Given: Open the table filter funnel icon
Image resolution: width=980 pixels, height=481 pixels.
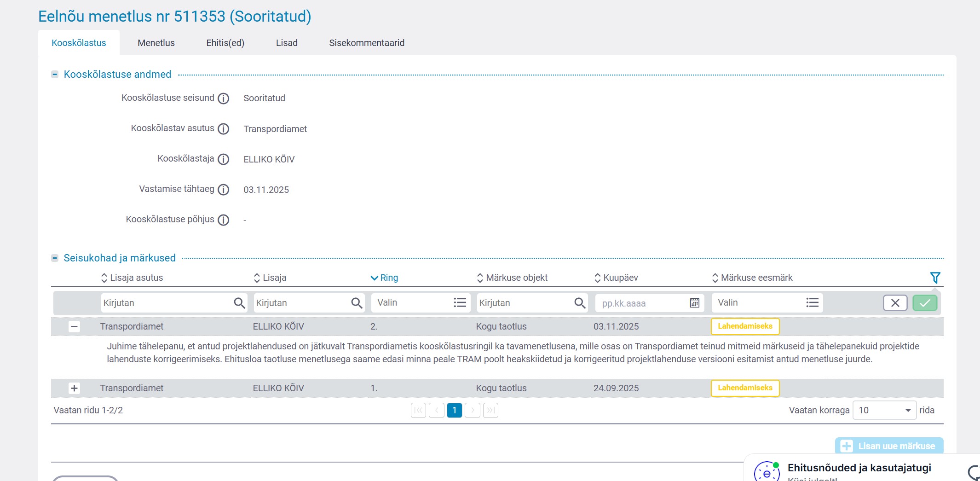Looking at the screenshot, I should tap(935, 278).
